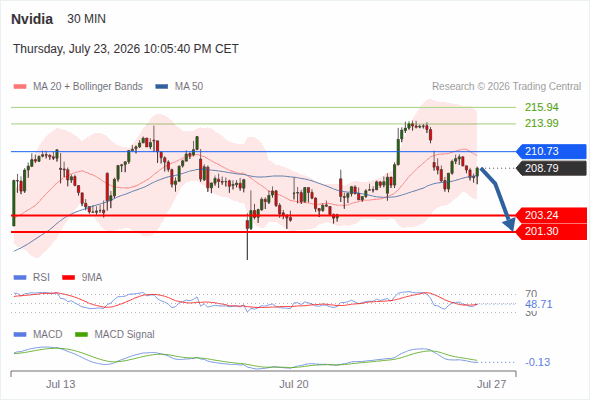
Task: Click the black 208.79 current price tag
Action: click(551, 168)
